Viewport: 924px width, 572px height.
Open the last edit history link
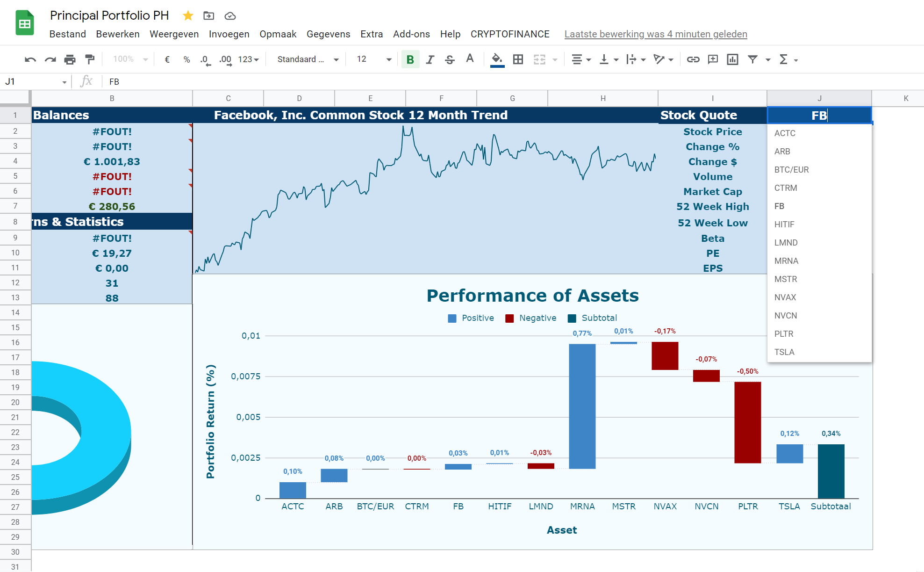(656, 34)
